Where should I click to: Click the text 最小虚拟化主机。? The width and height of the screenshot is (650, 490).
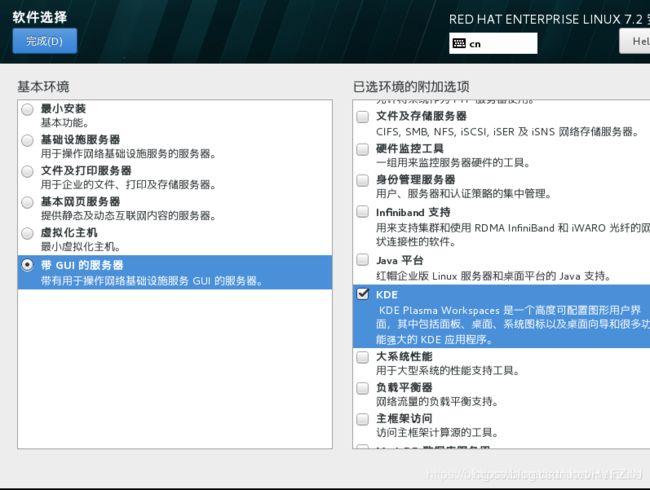81,247
